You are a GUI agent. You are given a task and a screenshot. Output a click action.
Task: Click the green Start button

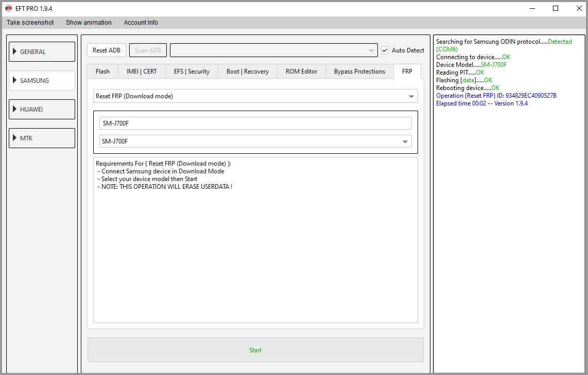click(x=255, y=350)
